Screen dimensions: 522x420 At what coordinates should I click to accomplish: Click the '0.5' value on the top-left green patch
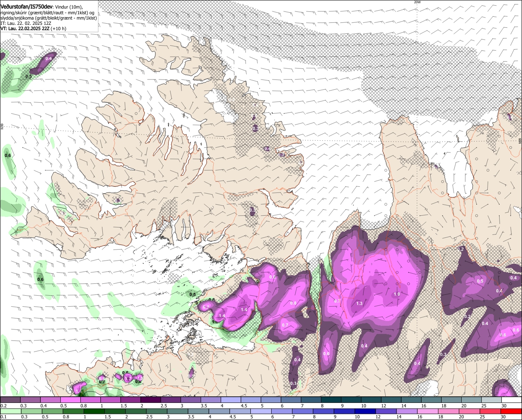29,76
